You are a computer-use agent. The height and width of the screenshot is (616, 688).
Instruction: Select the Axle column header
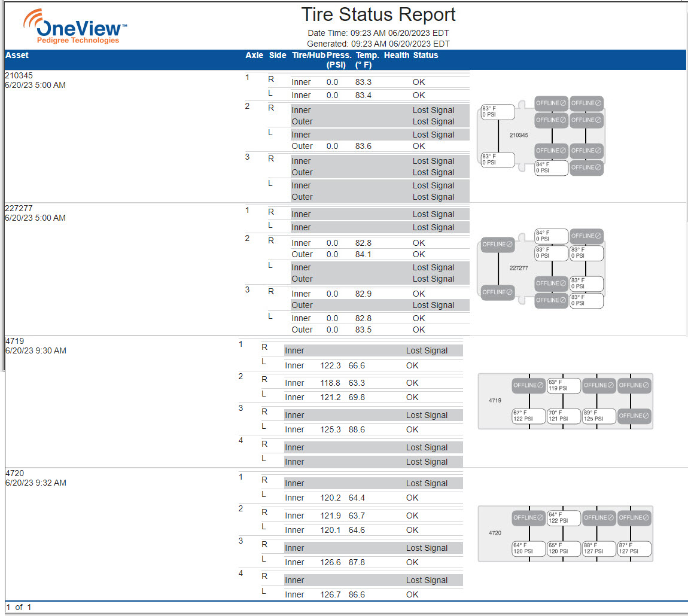tap(254, 56)
